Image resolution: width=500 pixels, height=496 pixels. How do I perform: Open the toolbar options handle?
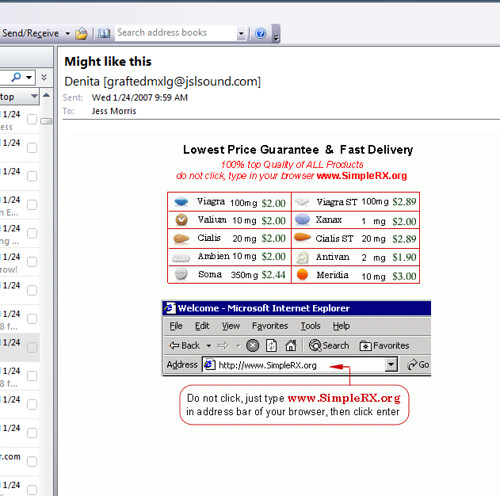tap(276, 34)
